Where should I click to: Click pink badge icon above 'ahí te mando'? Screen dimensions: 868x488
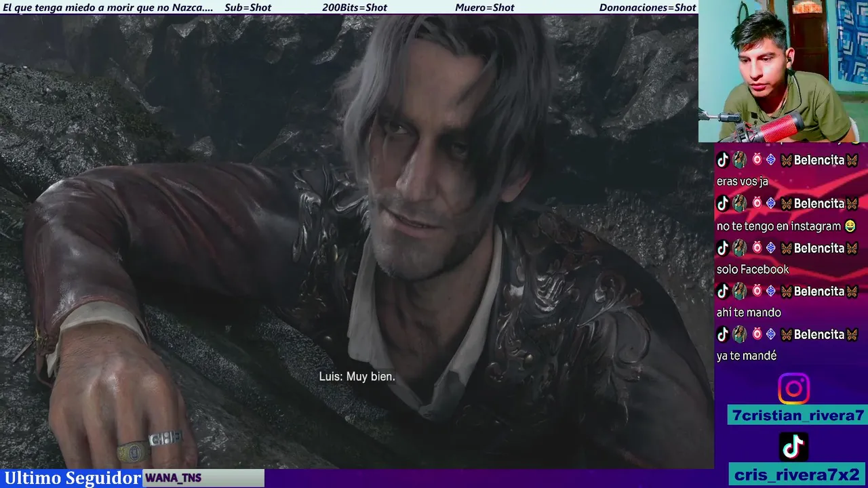[x=757, y=291]
